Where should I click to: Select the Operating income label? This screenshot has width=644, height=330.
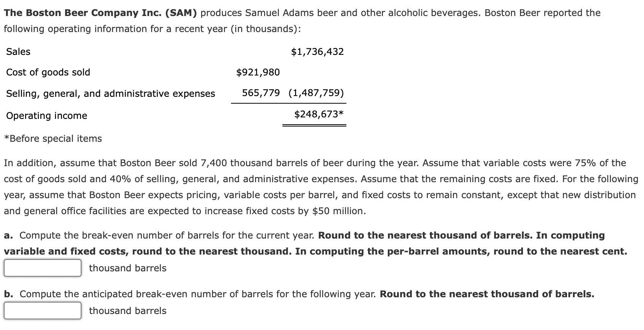(x=46, y=115)
